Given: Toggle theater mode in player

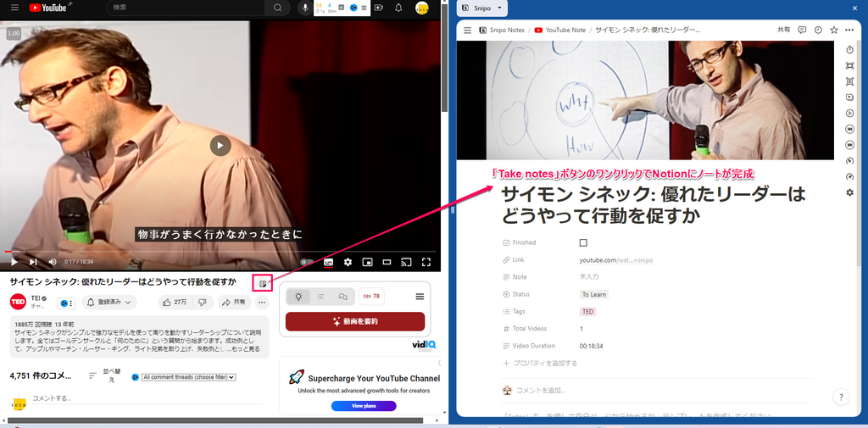Looking at the screenshot, I should click(387, 262).
